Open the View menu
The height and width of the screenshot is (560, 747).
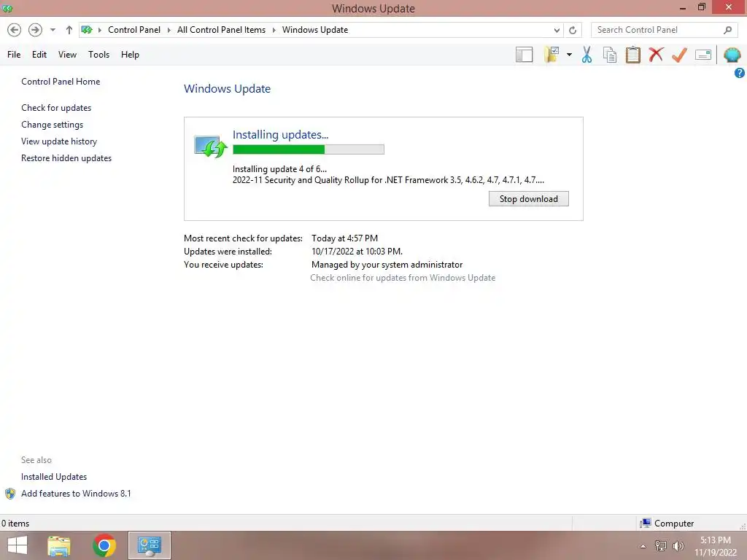[67, 55]
